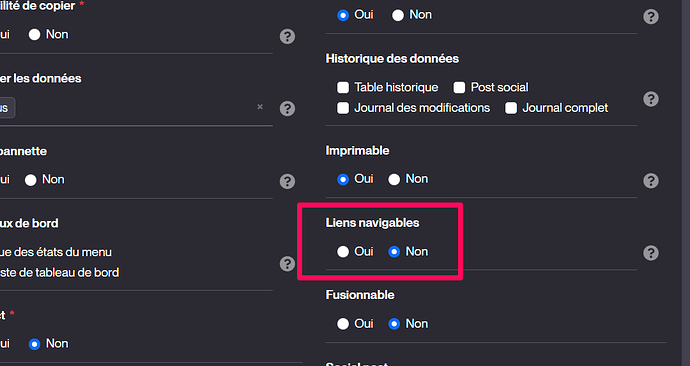Image resolution: width=690 pixels, height=366 pixels.
Task: Select Non for the copier option
Action: (x=34, y=35)
